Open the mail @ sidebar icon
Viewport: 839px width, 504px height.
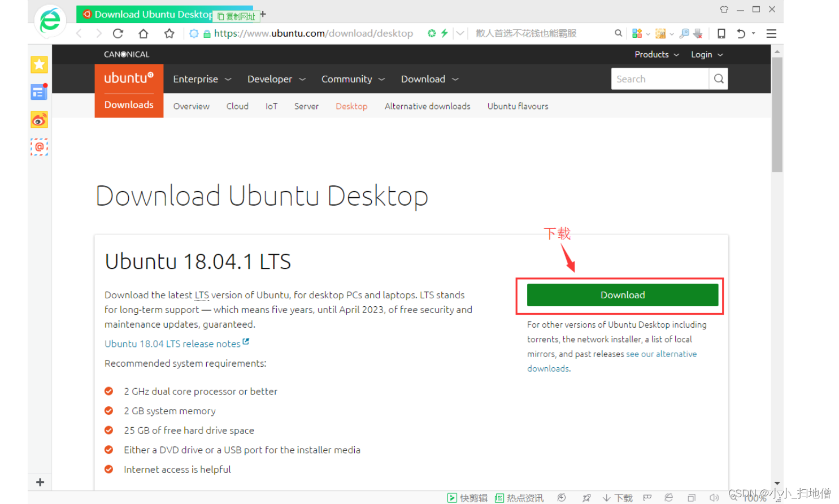coord(39,147)
